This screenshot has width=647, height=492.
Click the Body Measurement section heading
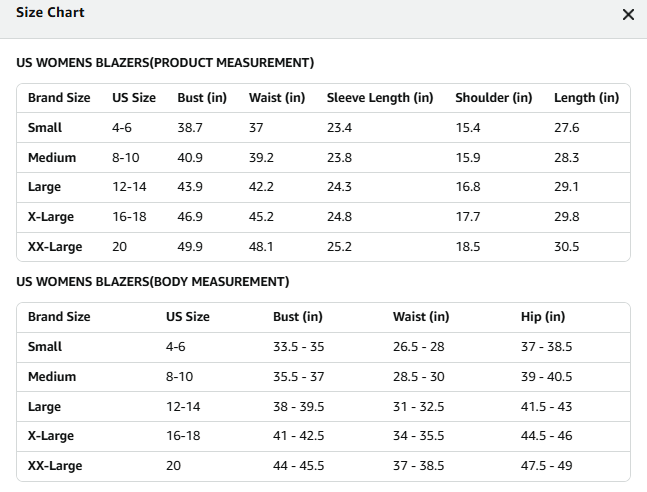coord(153,281)
